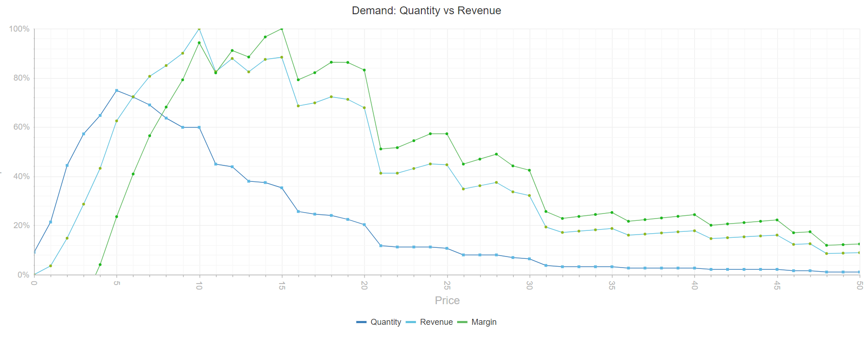868x339 pixels.
Task: Click the Quantity data point at price 21
Action: tap(381, 246)
